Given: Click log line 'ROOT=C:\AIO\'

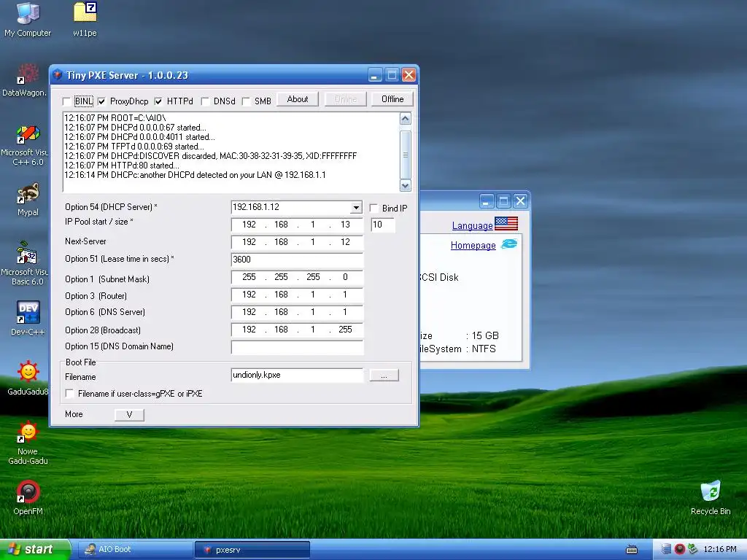Looking at the screenshot, I should click(x=115, y=117).
